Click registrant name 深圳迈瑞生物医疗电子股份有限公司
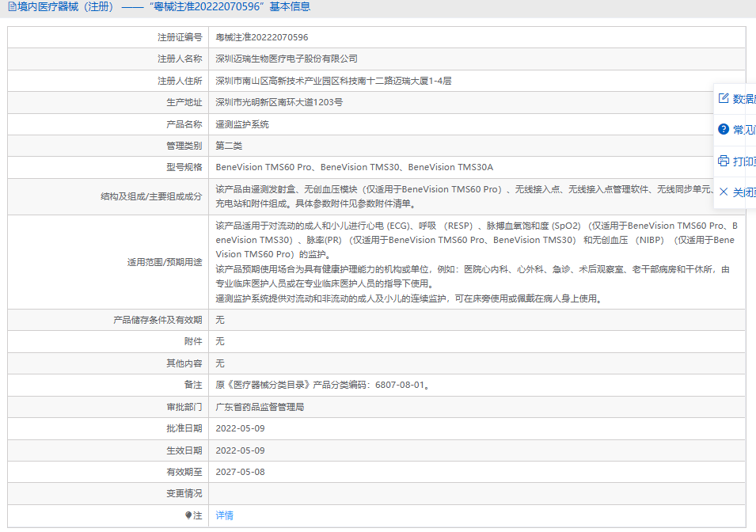Image resolution: width=756 pixels, height=532 pixels. click(x=287, y=59)
